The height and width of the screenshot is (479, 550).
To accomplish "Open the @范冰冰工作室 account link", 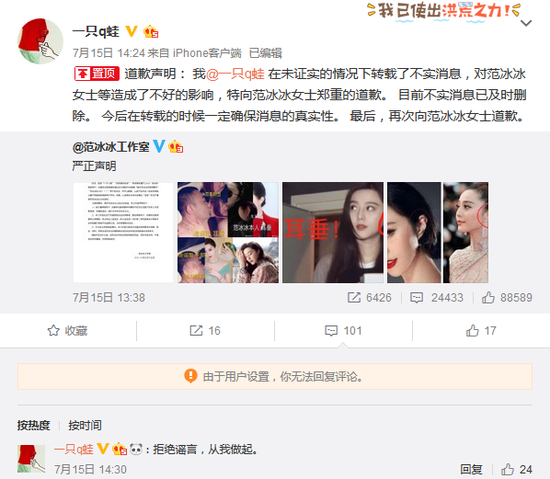I will (110, 147).
